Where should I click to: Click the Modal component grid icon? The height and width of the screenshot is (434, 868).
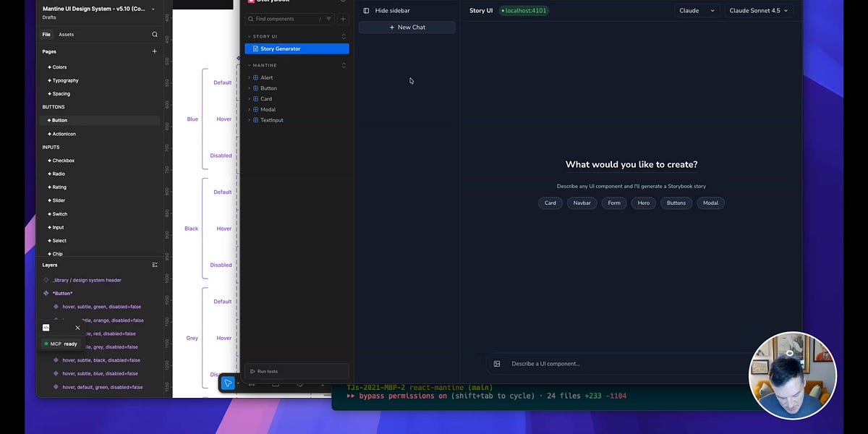[x=255, y=109]
